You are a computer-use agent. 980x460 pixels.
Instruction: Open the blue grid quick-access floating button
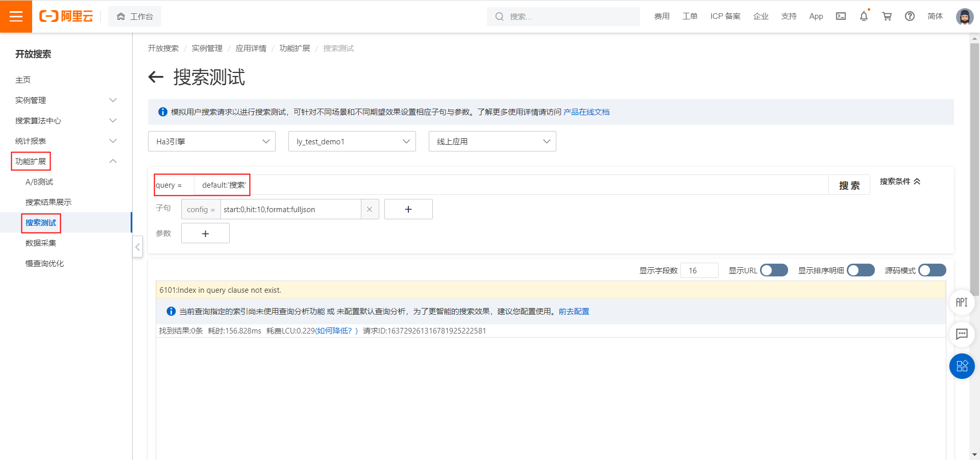click(962, 366)
